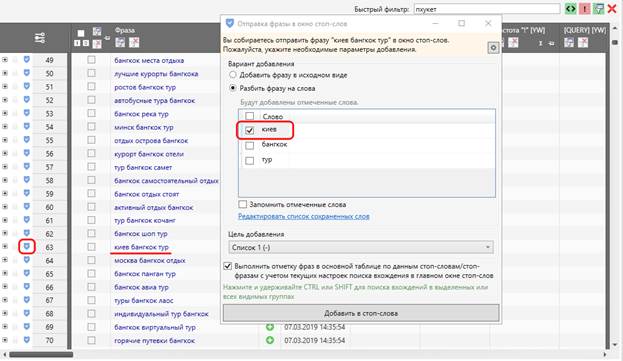Screen dimensions: 623x361
Task: Click the shield icon for row 52
Action: click(27, 100)
